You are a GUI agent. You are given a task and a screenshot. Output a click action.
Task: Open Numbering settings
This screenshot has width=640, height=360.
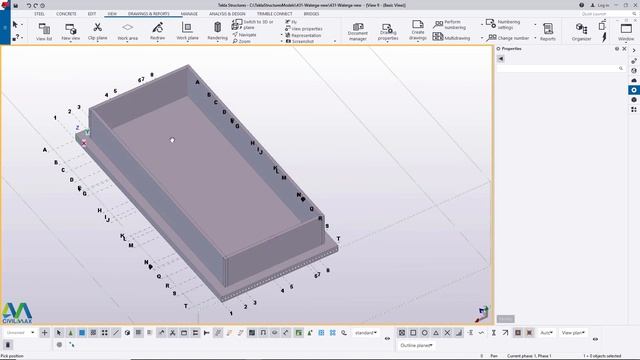(x=503, y=24)
